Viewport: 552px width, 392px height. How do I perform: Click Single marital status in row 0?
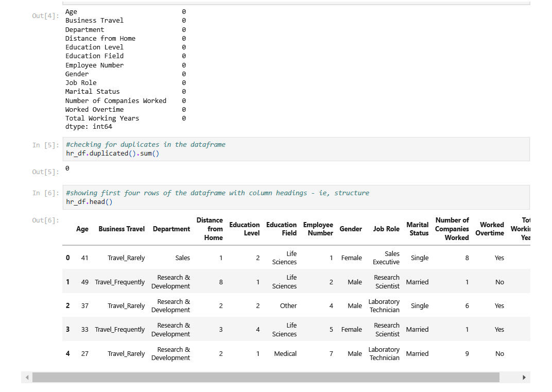pos(420,258)
